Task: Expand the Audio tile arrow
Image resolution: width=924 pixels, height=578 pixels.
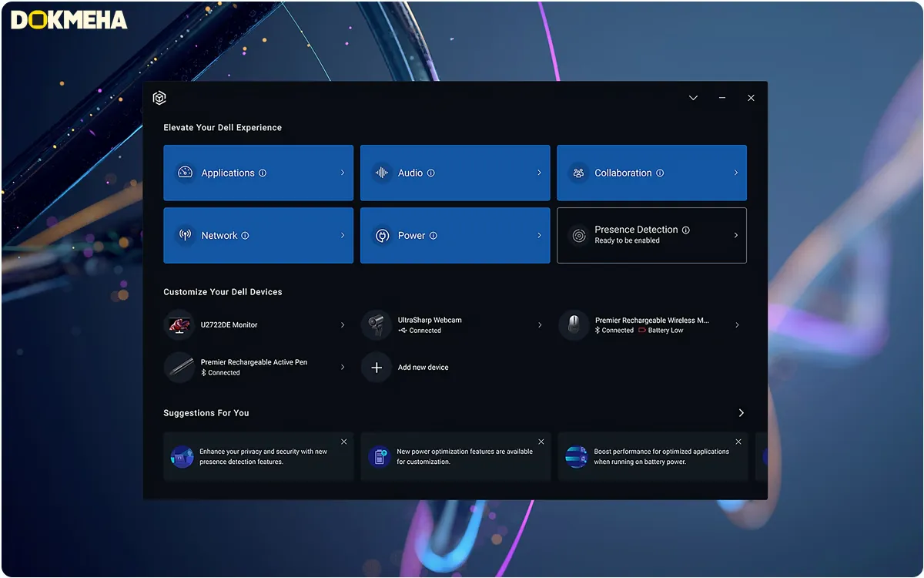Action: [x=539, y=173]
